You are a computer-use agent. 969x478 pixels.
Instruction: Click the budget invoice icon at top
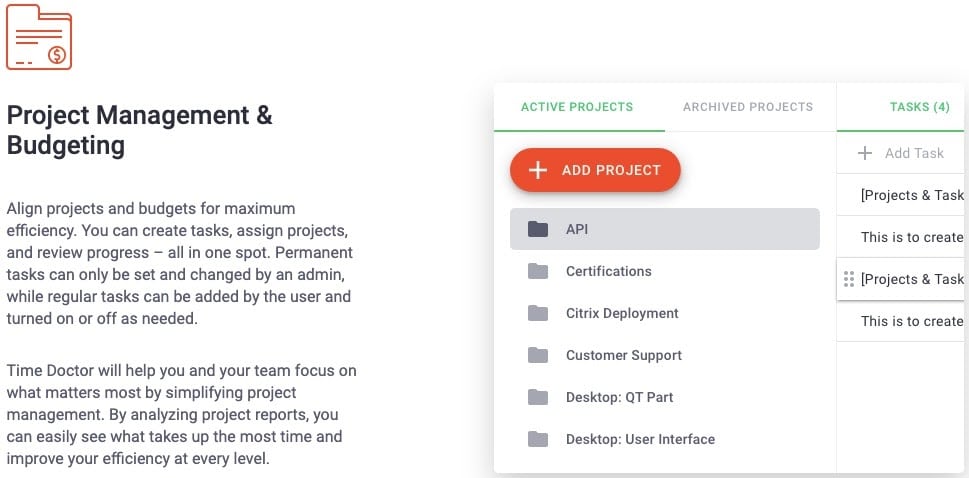(x=39, y=37)
